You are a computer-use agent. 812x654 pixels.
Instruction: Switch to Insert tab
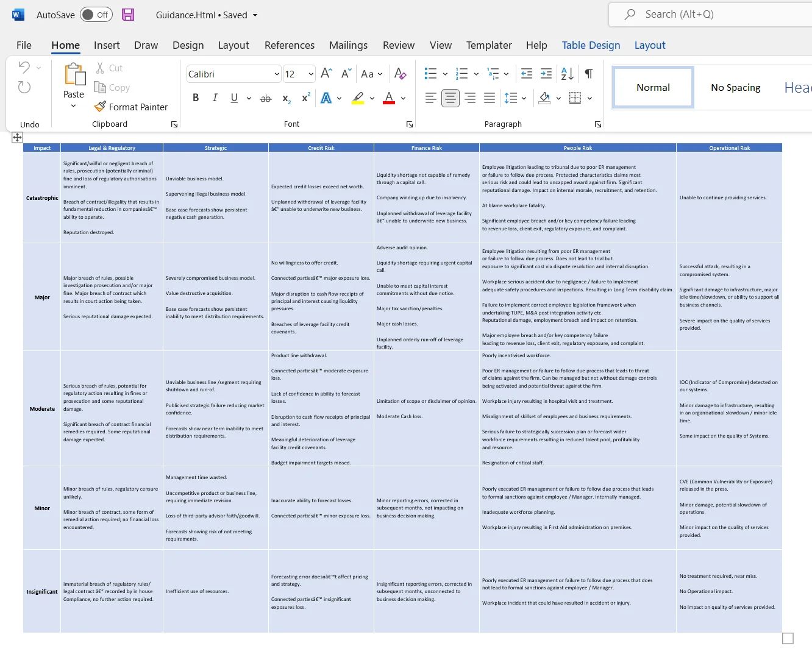tap(107, 45)
